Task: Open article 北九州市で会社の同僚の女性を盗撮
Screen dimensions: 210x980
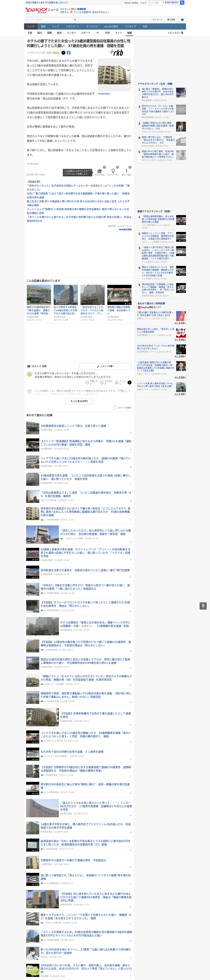Action: pyautogui.click(x=72, y=752)
